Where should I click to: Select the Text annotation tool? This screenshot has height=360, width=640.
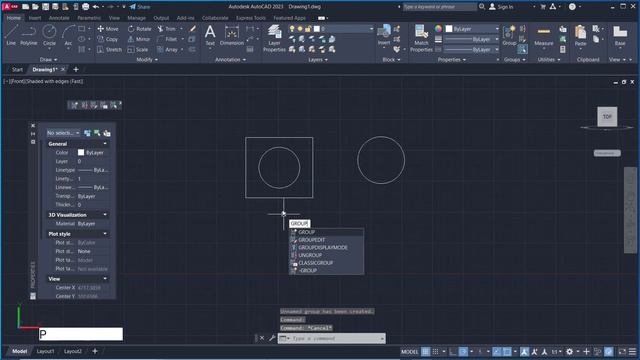(210, 35)
